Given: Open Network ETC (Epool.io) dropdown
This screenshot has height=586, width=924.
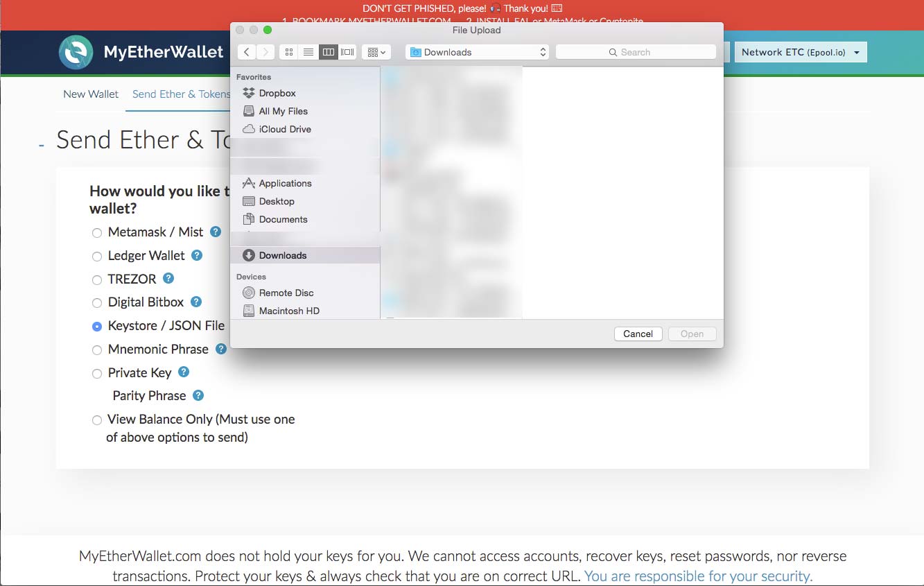Looking at the screenshot, I should [801, 52].
